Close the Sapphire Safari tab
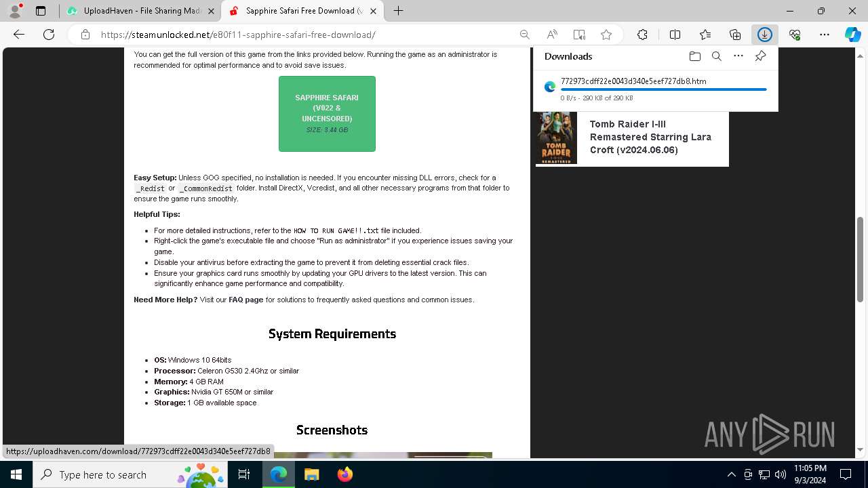 [x=373, y=11]
